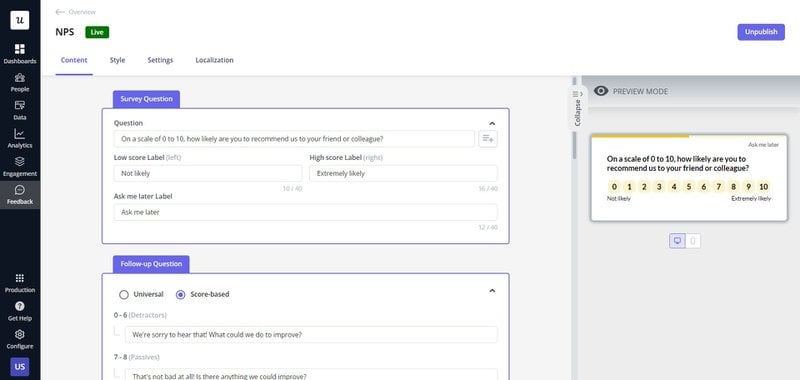The image size is (800, 380).
Task: Click the Extremely likely label in preview
Action: (x=752, y=198)
